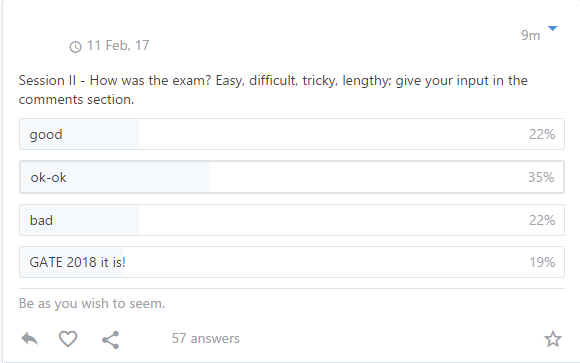Viewport: 580px width, 363px height.
Task: Click the clock icon beside date
Action: tap(75, 47)
